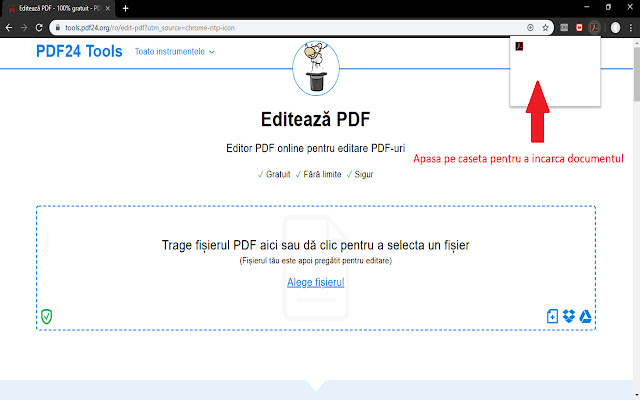
Task: Open the Chrome profile avatar
Action: [616, 28]
